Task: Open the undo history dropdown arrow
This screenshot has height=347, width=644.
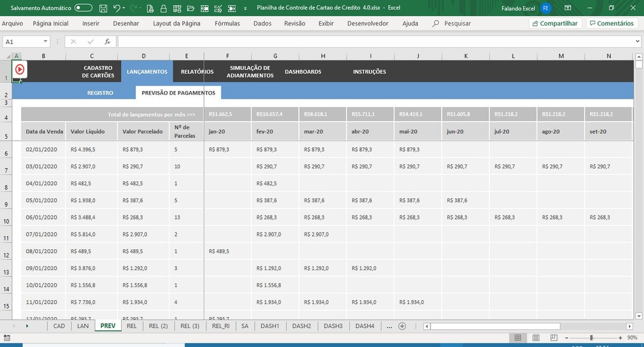Action: click(124, 8)
